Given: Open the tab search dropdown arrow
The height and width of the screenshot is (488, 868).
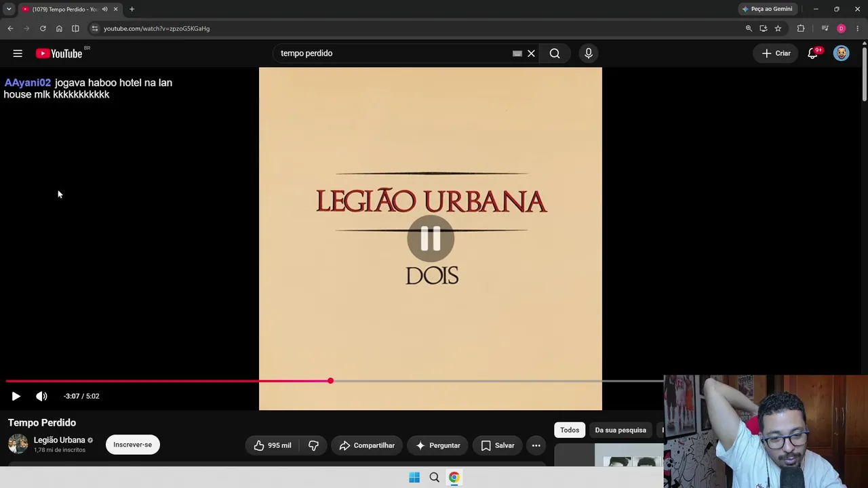Looking at the screenshot, I should click(8, 9).
